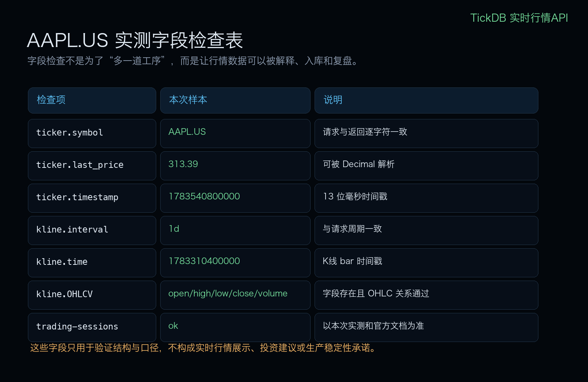
Task: Select the 说明 column header
Action: [426, 100]
